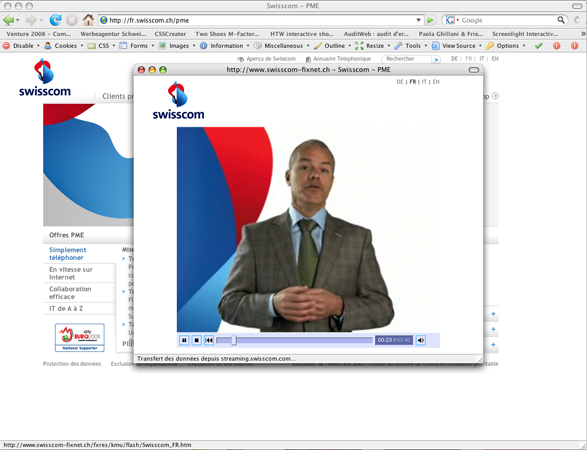Click the green back arrow

tap(9, 20)
